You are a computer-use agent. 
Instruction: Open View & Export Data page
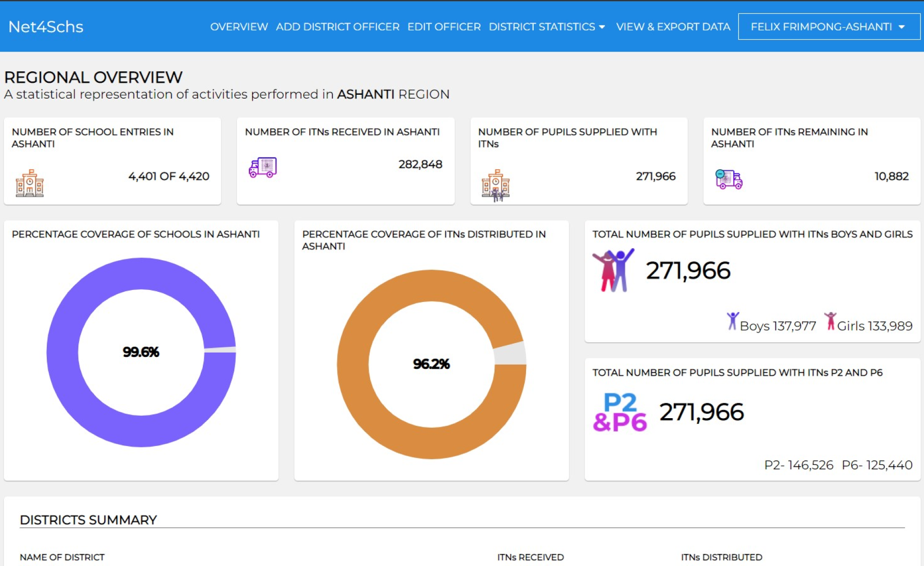click(672, 27)
